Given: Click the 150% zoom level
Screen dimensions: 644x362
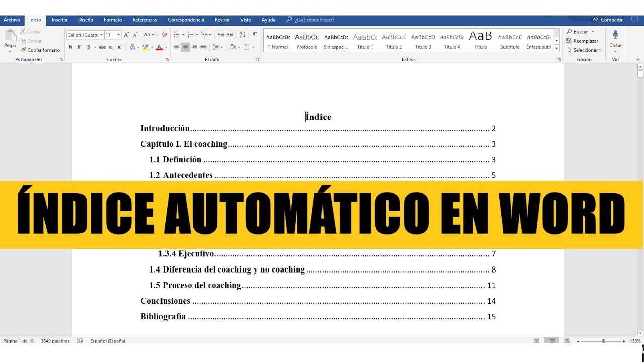Looking at the screenshot, I should pyautogui.click(x=635, y=341).
